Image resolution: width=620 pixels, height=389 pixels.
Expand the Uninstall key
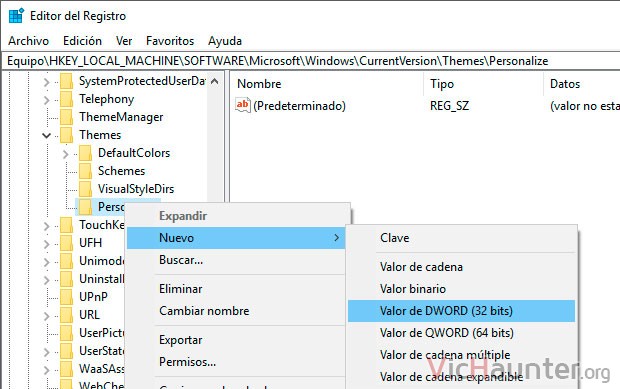pyautogui.click(x=47, y=280)
